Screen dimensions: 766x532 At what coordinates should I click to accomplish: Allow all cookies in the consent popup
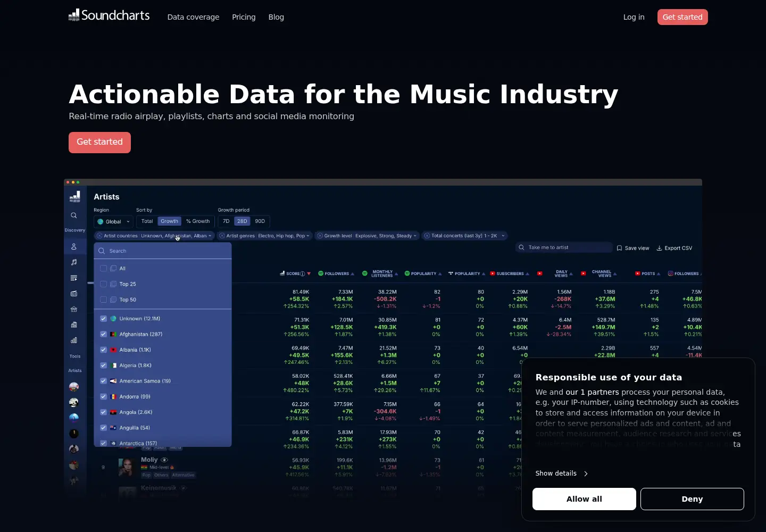pos(584,499)
